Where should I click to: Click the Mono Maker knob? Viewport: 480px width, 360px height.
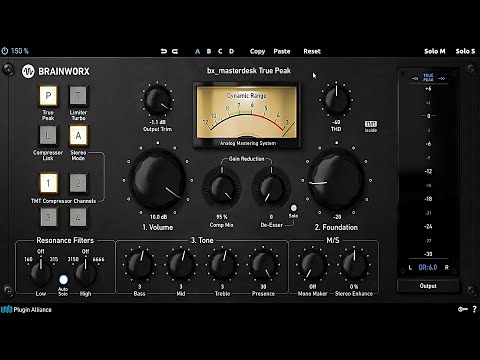312,264
